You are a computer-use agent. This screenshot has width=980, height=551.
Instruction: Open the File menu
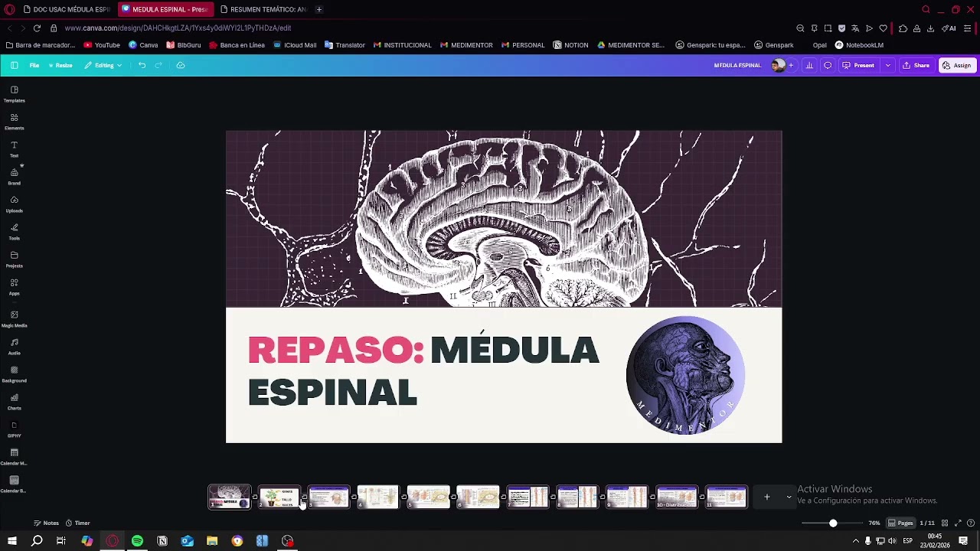click(34, 65)
